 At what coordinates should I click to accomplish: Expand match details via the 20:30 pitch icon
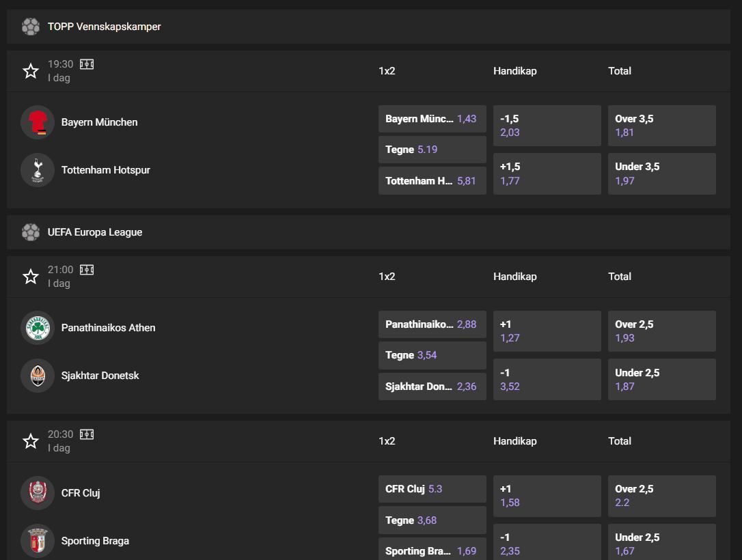86,434
